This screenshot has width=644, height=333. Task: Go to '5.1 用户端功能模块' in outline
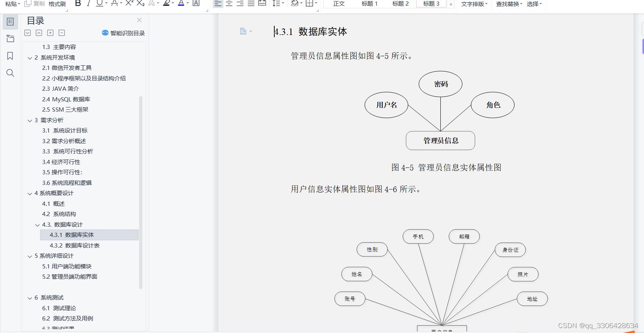pyautogui.click(x=67, y=266)
